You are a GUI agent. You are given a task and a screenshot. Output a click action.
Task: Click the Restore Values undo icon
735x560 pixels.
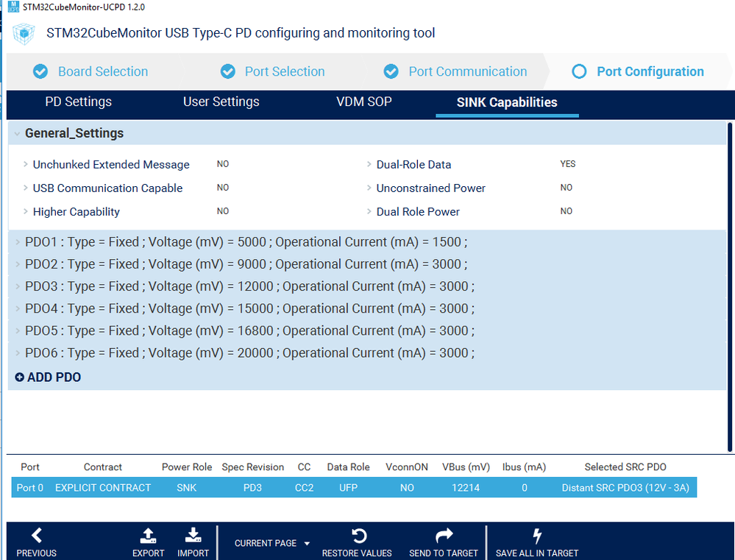coord(358,536)
